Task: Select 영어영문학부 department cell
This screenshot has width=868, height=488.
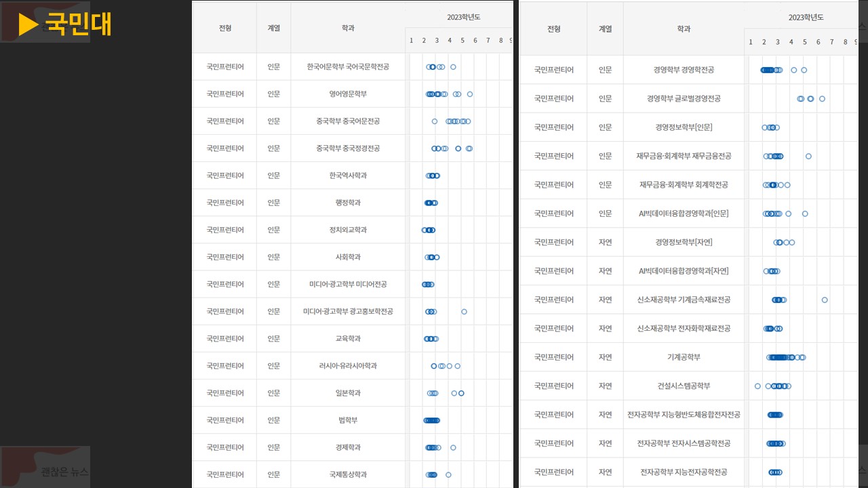Action: [348, 94]
